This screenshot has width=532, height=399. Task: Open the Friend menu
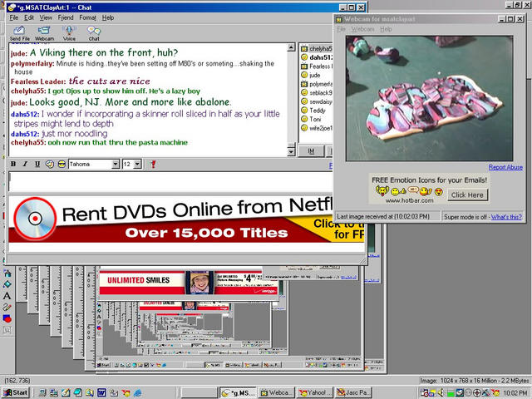66,17
